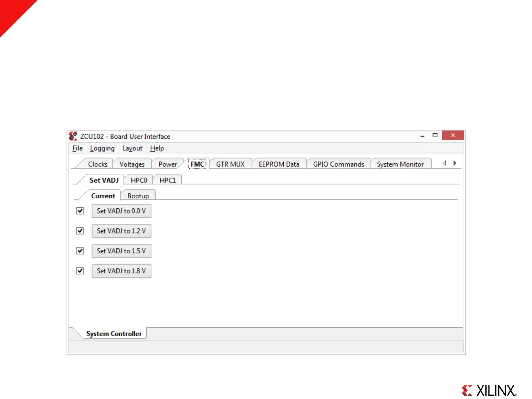Click Set VADJ to 1.2 V button

tap(122, 231)
